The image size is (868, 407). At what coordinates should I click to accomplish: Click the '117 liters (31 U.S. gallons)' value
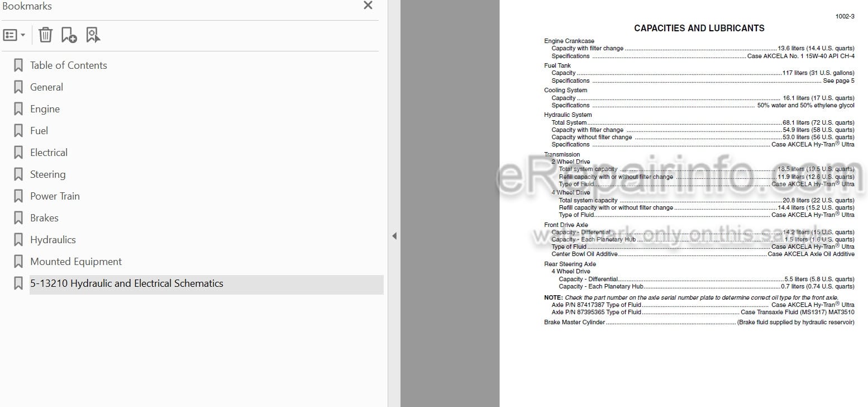818,73
